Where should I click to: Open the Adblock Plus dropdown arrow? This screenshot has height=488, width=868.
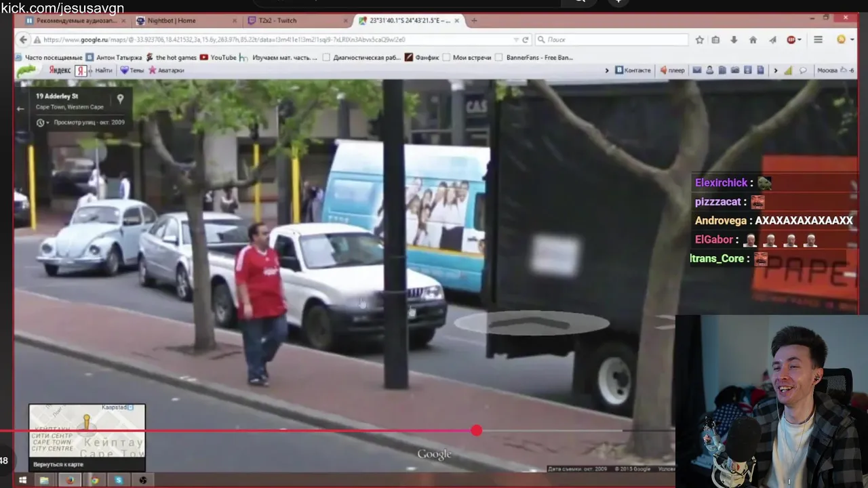[800, 40]
